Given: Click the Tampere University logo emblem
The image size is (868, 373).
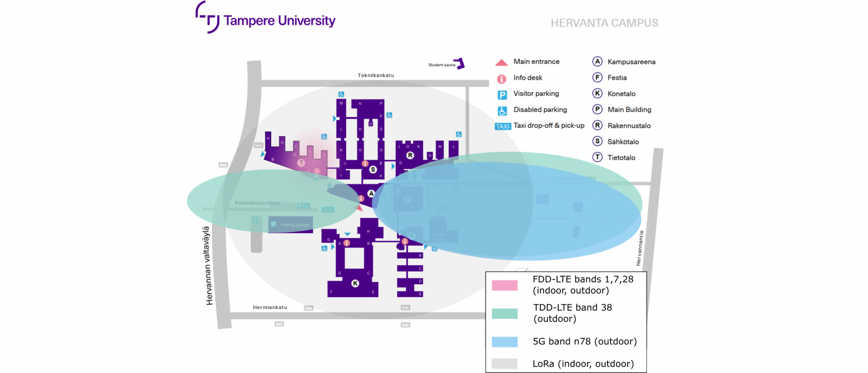Looking at the screenshot, I should pyautogui.click(x=207, y=17).
